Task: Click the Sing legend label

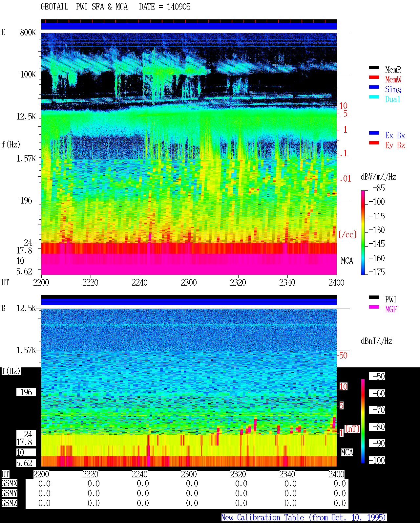Action: pyautogui.click(x=393, y=89)
